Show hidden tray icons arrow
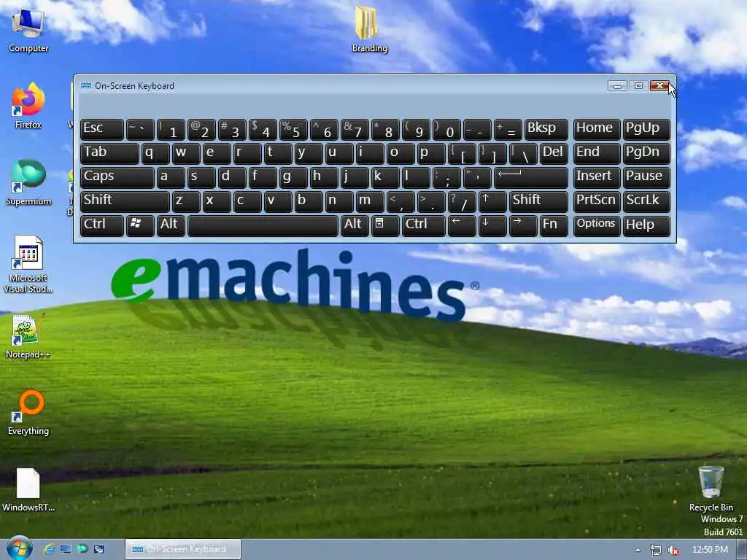Image resolution: width=747 pixels, height=560 pixels. coord(638,550)
